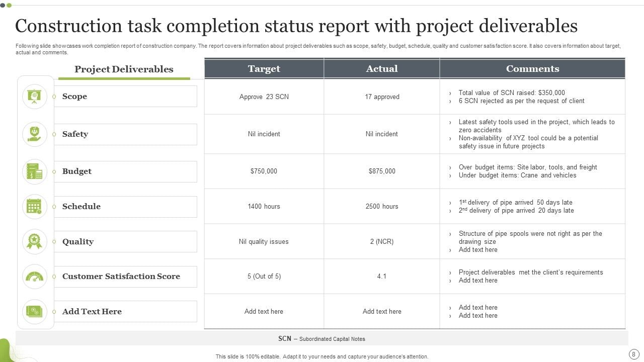Click the 'Nil incident' Actual cell
This screenshot has width=644, height=362.
[x=382, y=134]
